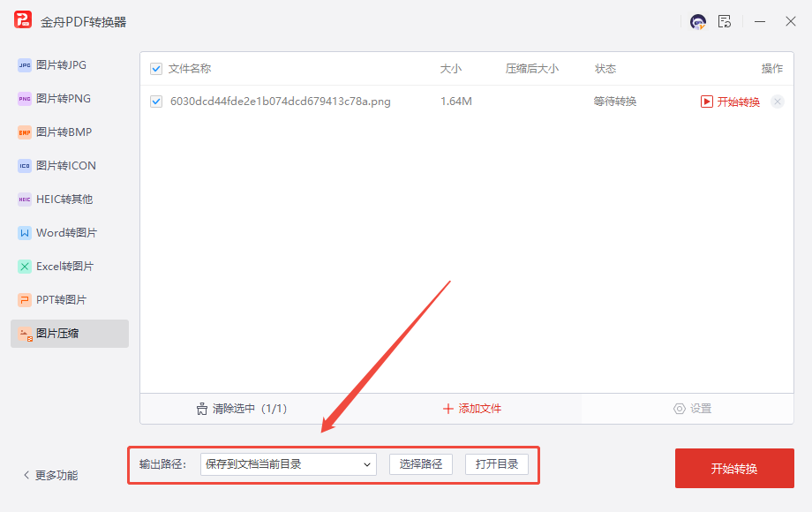Click the ICO icon beside 图片转ICON
The height and width of the screenshot is (512, 812).
(x=25, y=166)
